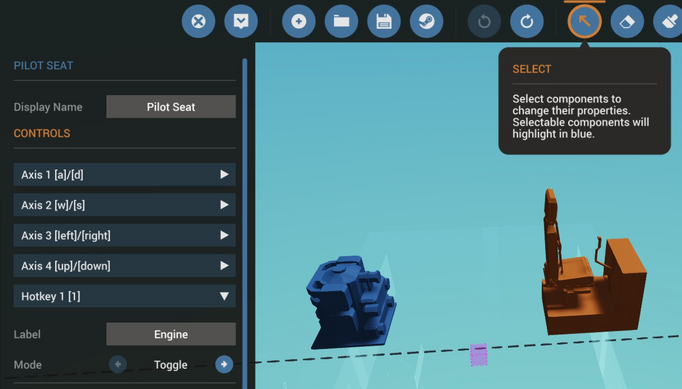Click the close editor X icon
This screenshot has width=682, height=389.
click(198, 21)
